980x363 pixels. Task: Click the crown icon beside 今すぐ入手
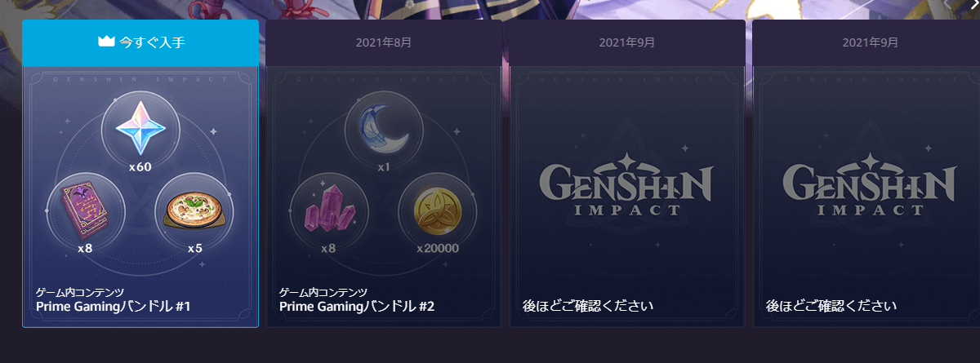pyautogui.click(x=105, y=42)
